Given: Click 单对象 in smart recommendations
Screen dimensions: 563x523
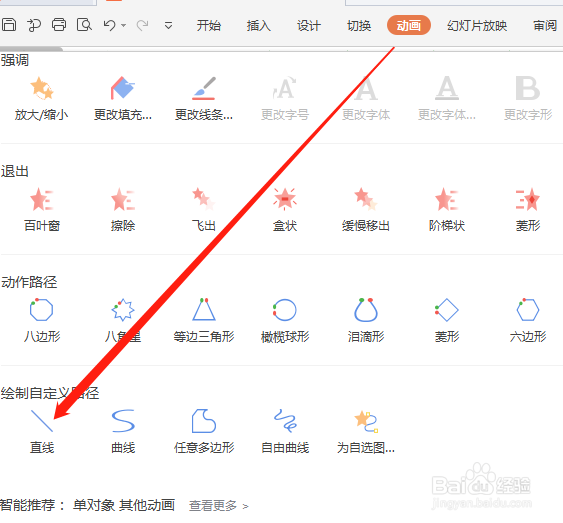Looking at the screenshot, I should click(x=94, y=505).
